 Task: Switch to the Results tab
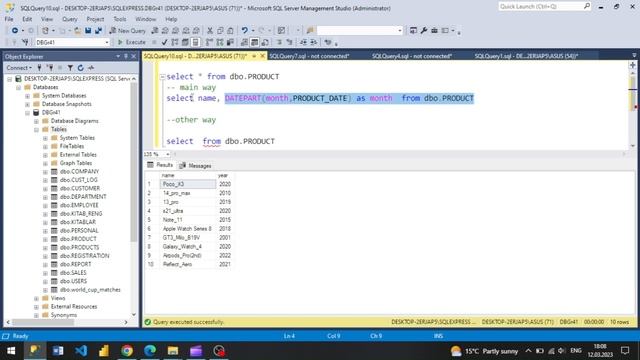tap(160, 165)
